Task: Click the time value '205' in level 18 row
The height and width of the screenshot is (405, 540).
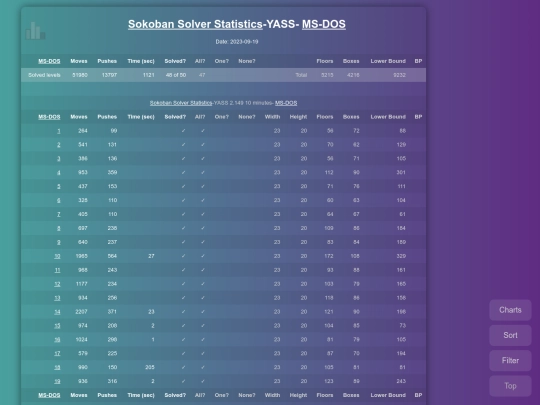Action: (x=150, y=367)
